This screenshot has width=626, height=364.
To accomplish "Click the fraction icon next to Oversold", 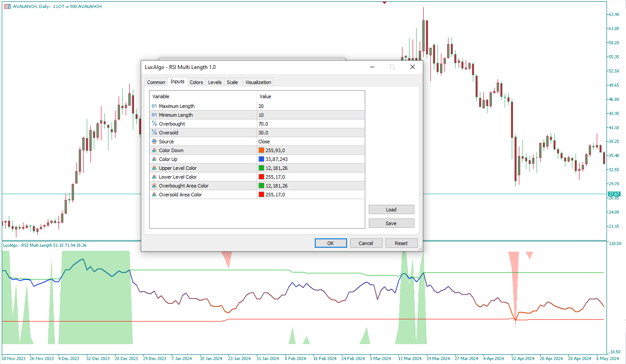I will pyautogui.click(x=154, y=133).
